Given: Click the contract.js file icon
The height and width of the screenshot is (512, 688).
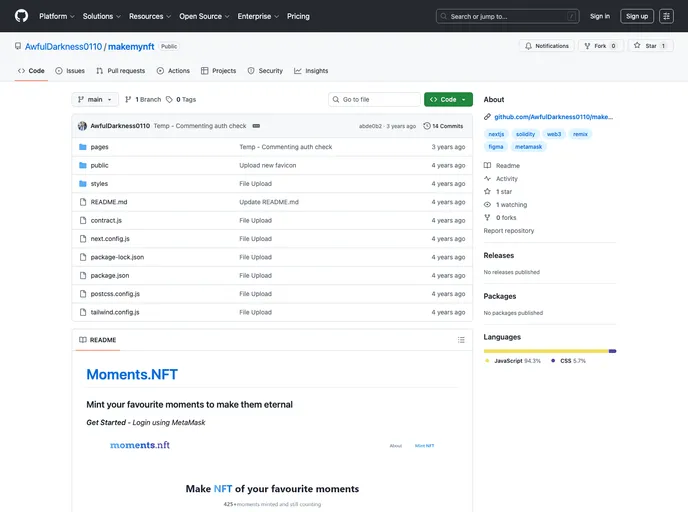Looking at the screenshot, I should click(x=82, y=220).
